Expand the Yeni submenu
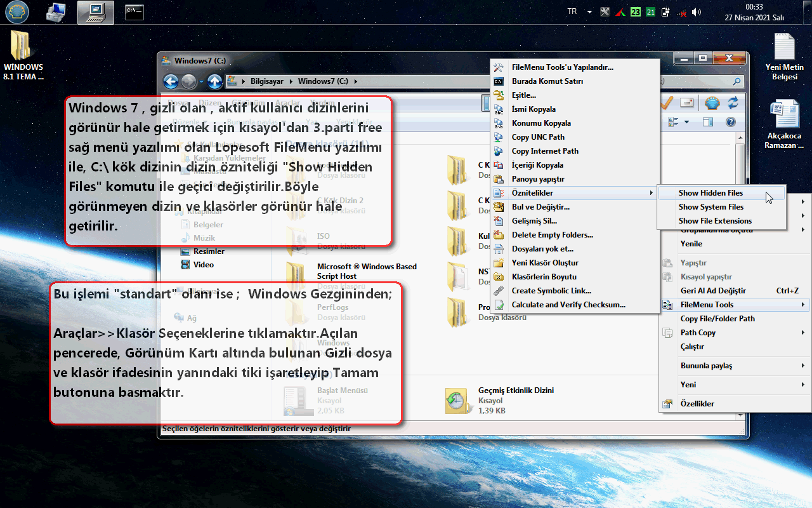The width and height of the screenshot is (812, 508). (735, 385)
